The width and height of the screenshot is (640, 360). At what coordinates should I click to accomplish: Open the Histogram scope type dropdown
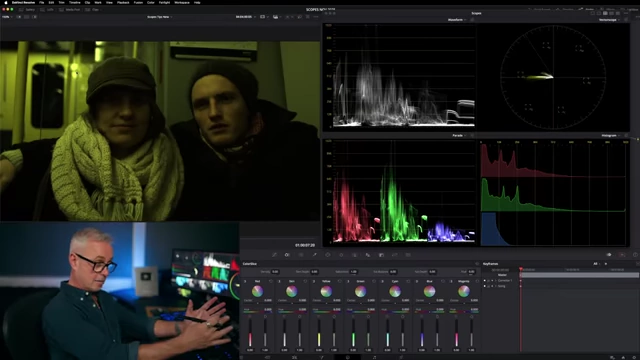(611, 135)
